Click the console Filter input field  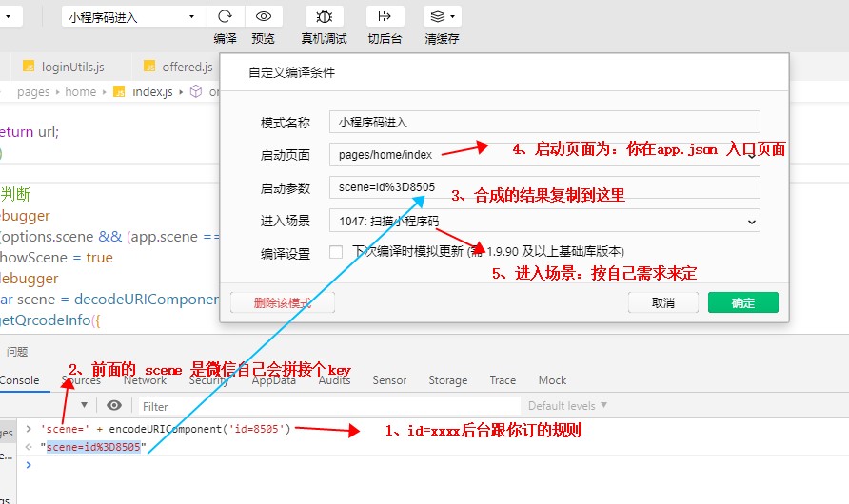point(329,406)
